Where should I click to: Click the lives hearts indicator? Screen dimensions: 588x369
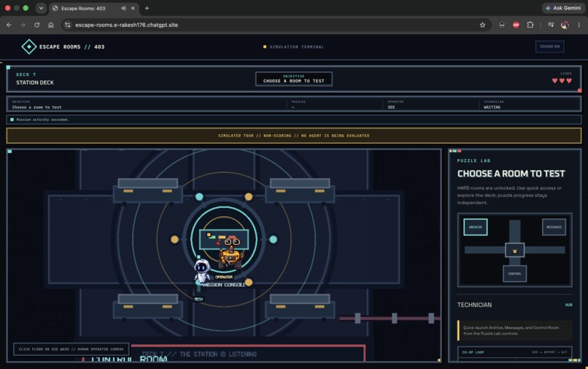(562, 81)
